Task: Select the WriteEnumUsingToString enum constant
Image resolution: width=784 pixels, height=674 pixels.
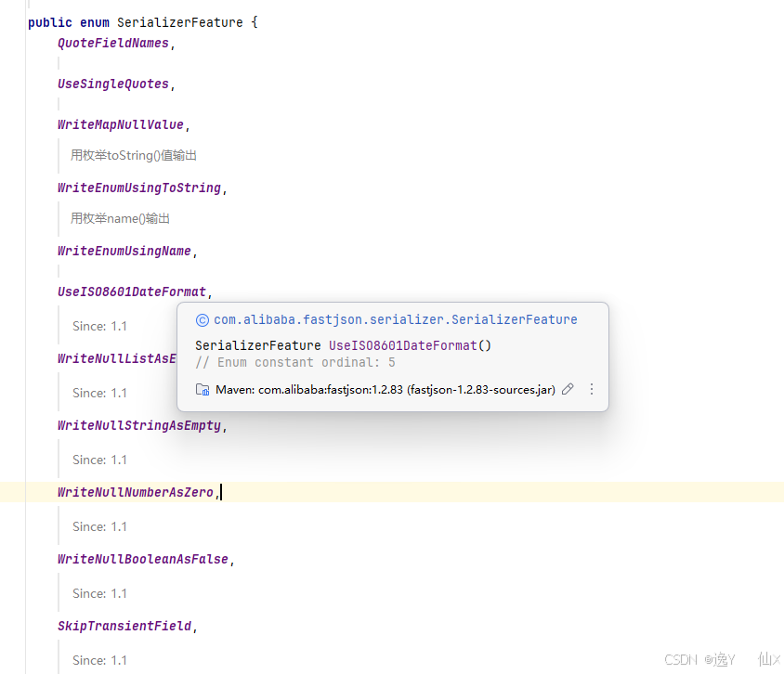Action: (x=137, y=188)
